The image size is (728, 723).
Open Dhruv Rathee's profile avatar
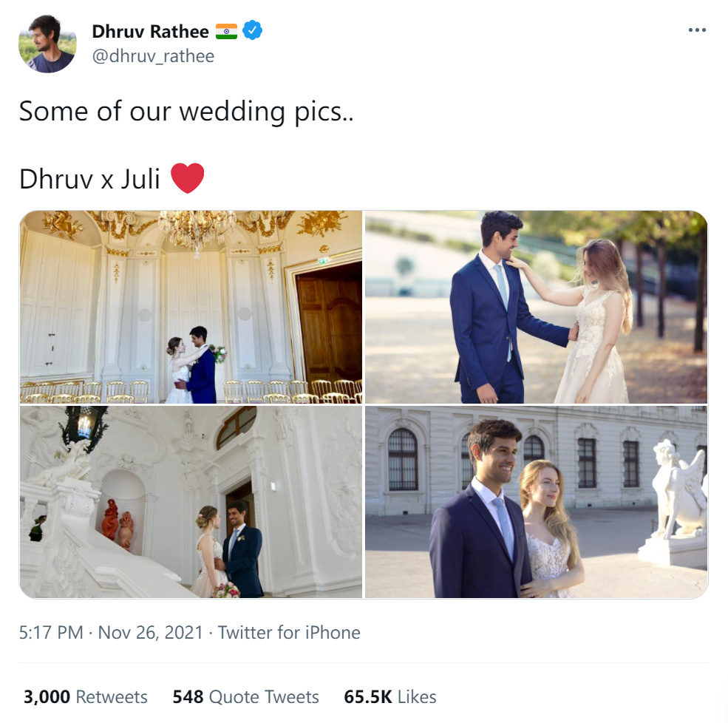point(47,44)
